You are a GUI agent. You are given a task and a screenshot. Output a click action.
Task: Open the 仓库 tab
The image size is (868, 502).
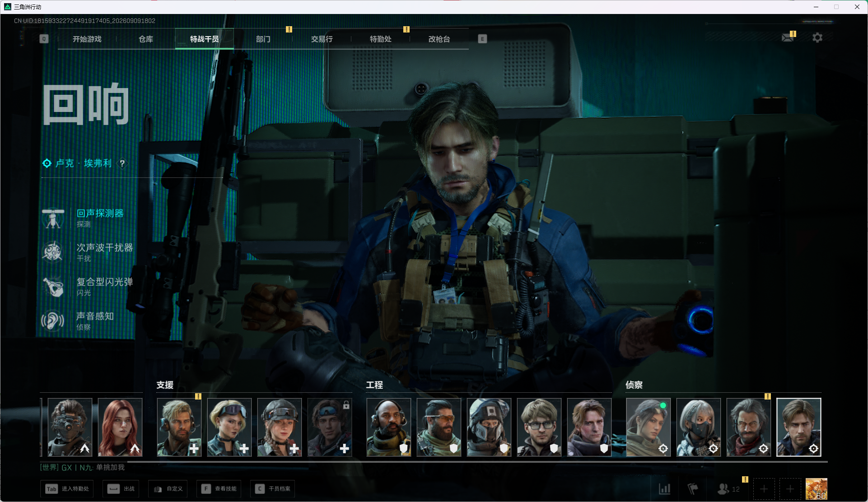pyautogui.click(x=146, y=39)
